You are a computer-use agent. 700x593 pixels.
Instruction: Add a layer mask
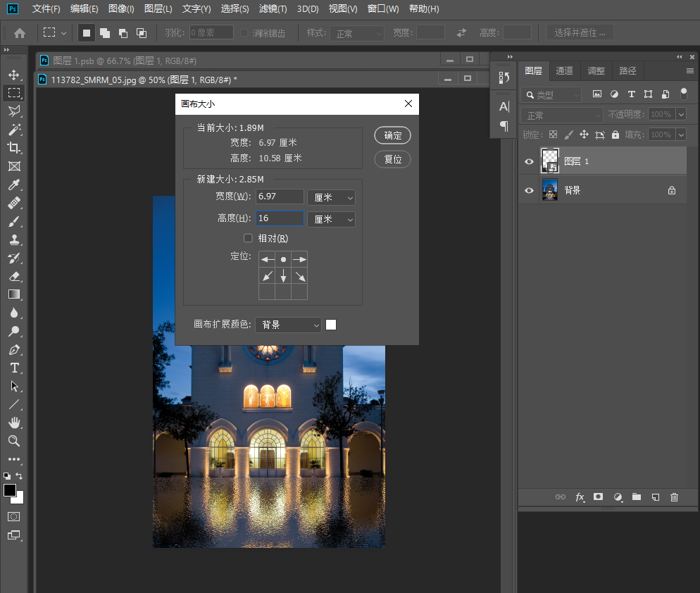pyautogui.click(x=598, y=497)
